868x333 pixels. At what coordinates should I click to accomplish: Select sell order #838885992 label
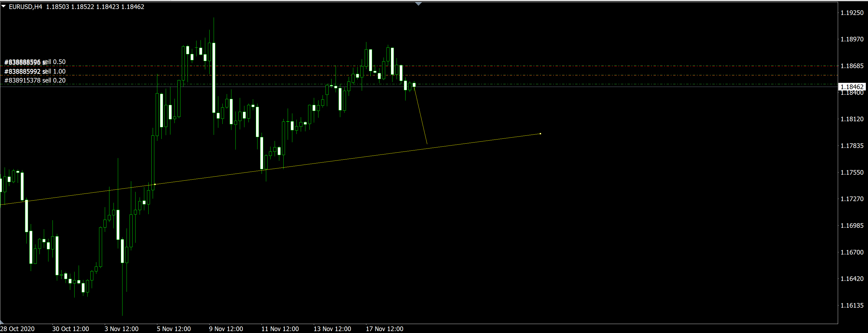point(35,71)
